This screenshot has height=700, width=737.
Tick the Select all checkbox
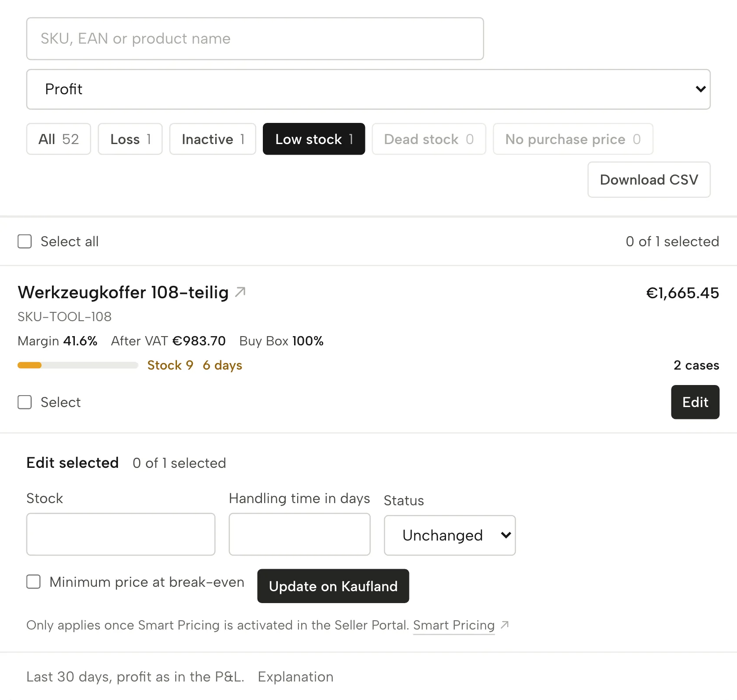tap(25, 241)
